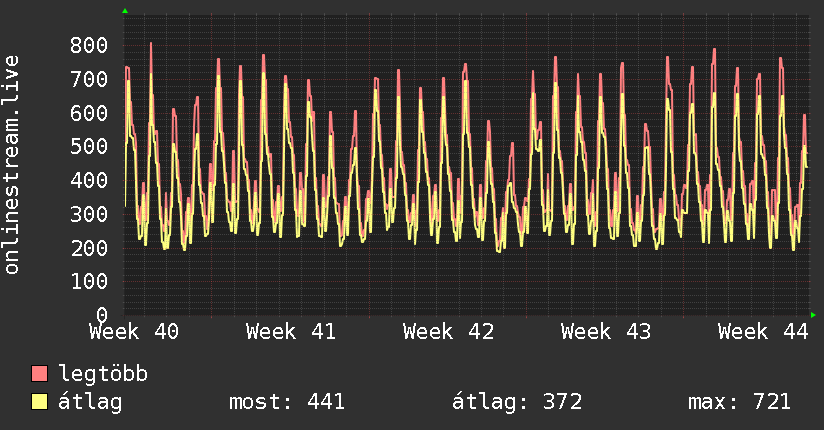
Task: Click the 'átlag: 372' statistic
Action: pos(517,402)
